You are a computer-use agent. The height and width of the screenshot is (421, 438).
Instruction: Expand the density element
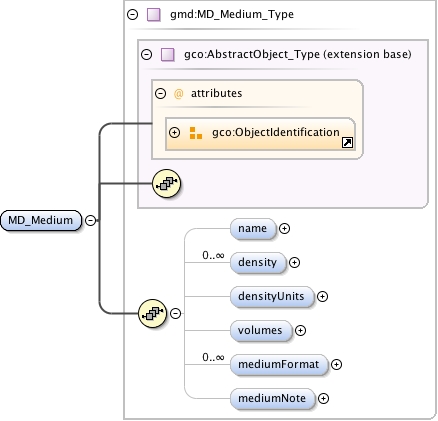[294, 263]
